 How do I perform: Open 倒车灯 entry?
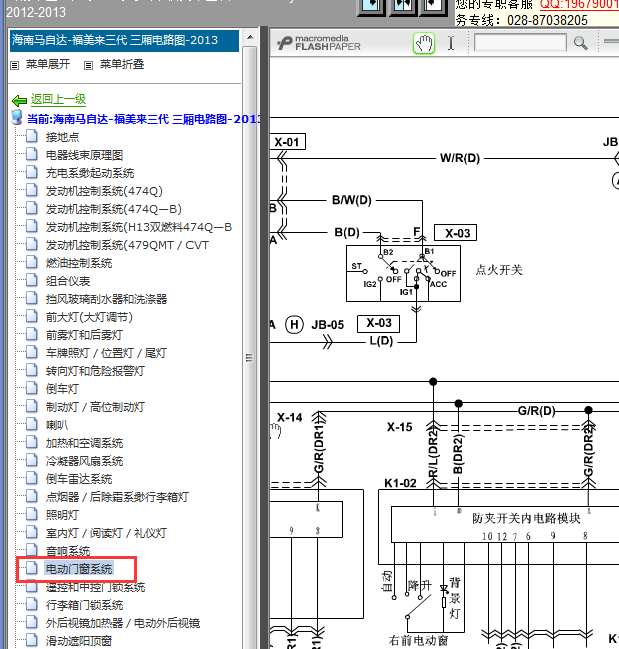(62, 389)
